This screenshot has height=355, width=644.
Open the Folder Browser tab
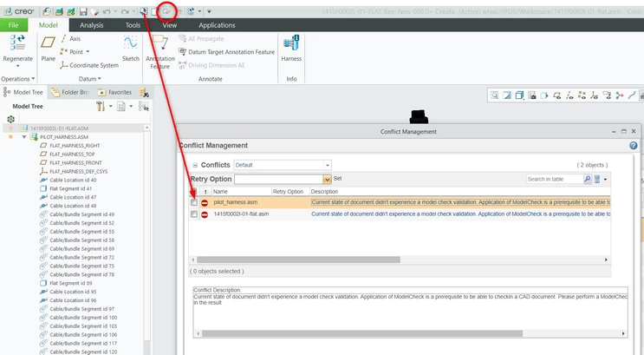pyautogui.click(x=70, y=92)
